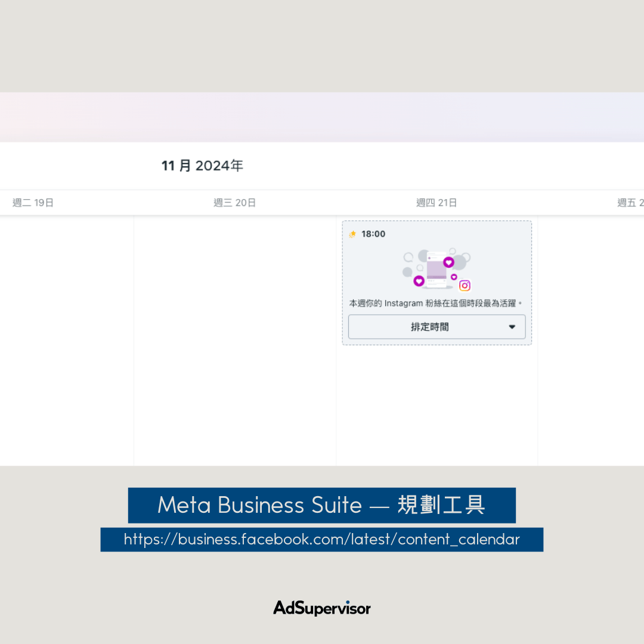Click the 11 月 2024年 month heading
Viewport: 644px width, 644px height.
pyautogui.click(x=202, y=166)
